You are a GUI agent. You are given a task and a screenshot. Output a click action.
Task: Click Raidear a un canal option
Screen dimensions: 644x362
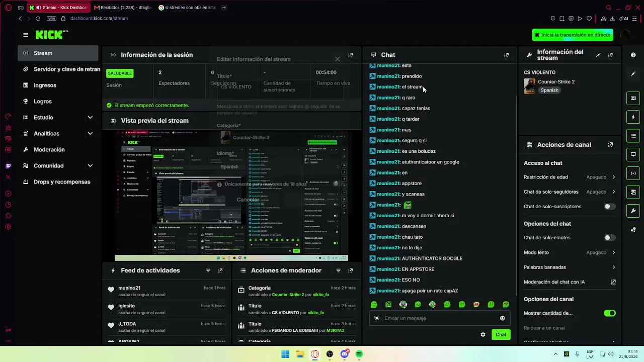pyautogui.click(x=544, y=328)
